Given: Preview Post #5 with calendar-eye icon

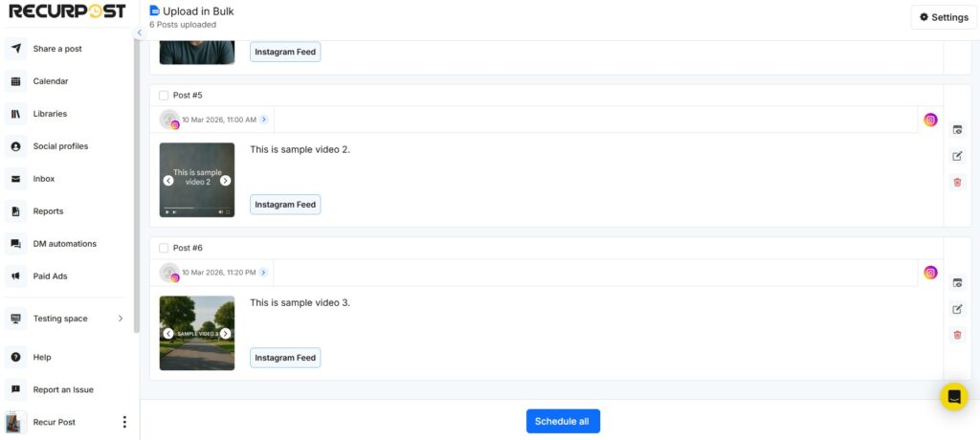Looking at the screenshot, I should coord(957,130).
